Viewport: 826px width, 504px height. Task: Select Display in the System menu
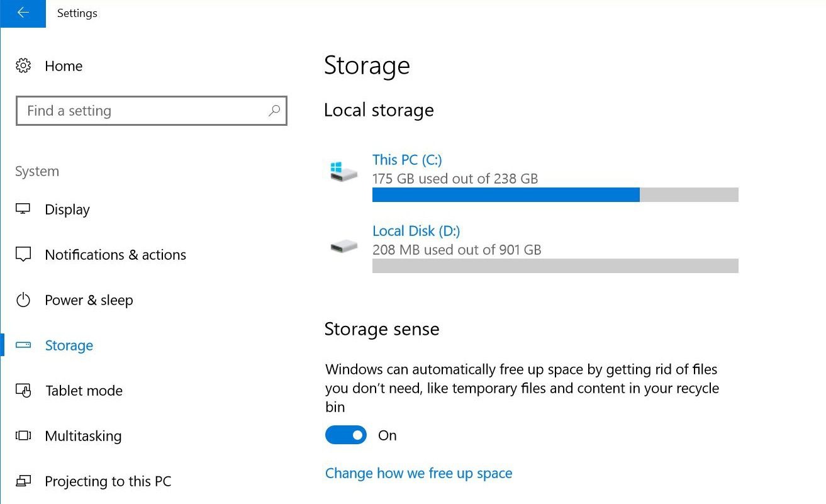pos(67,209)
